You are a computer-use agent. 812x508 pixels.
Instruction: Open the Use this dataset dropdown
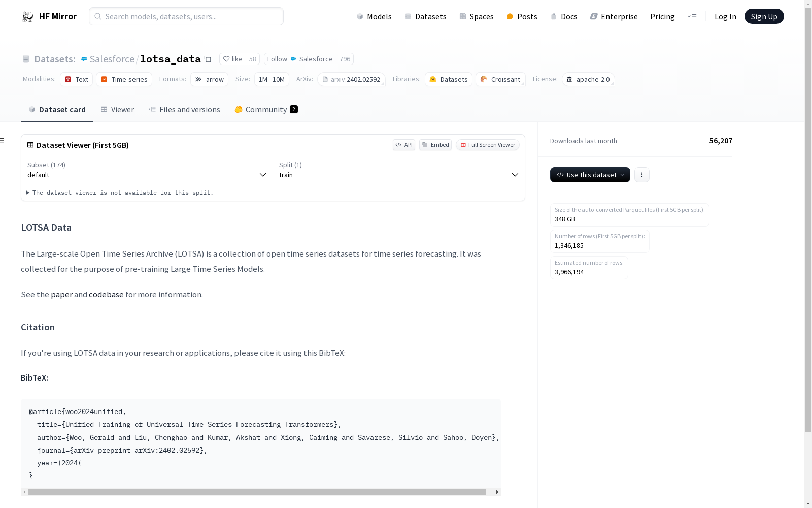[x=590, y=175]
